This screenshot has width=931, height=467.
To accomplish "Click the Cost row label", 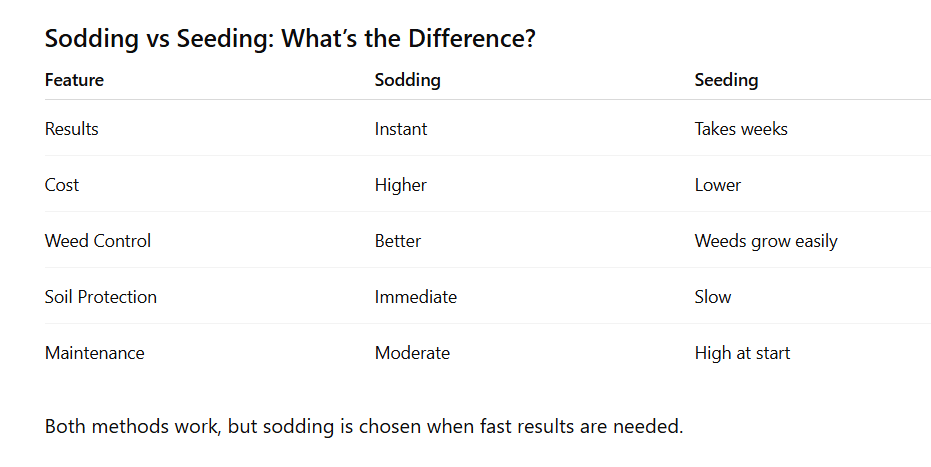I will tap(62, 185).
